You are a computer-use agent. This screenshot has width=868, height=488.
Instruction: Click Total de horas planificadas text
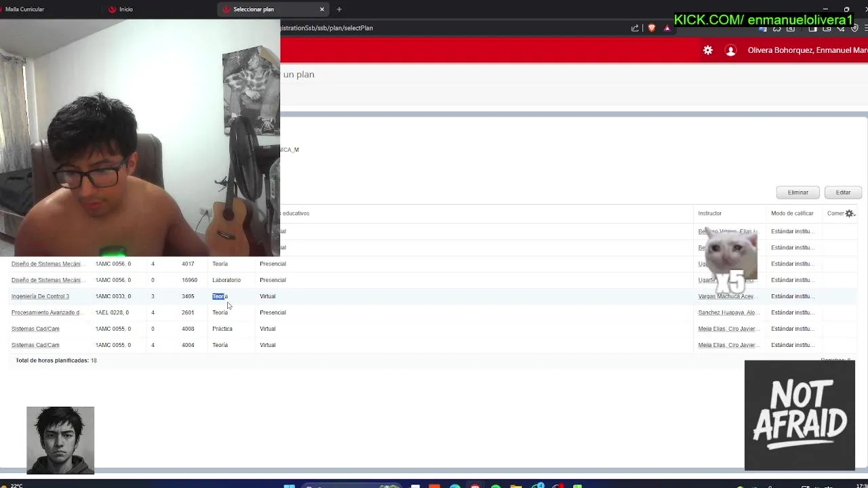(56, 361)
